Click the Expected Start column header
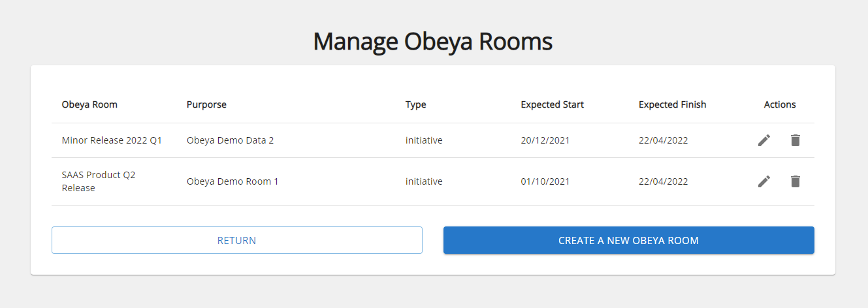The image size is (868, 308). tap(553, 104)
